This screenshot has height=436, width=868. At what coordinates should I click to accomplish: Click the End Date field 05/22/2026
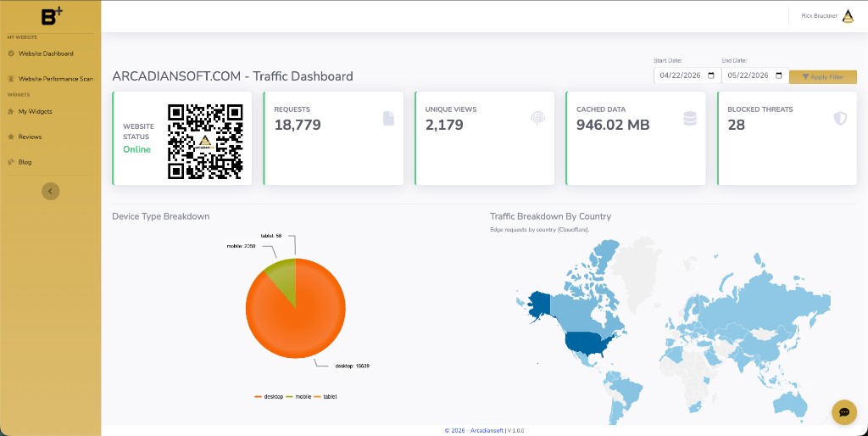coord(755,75)
